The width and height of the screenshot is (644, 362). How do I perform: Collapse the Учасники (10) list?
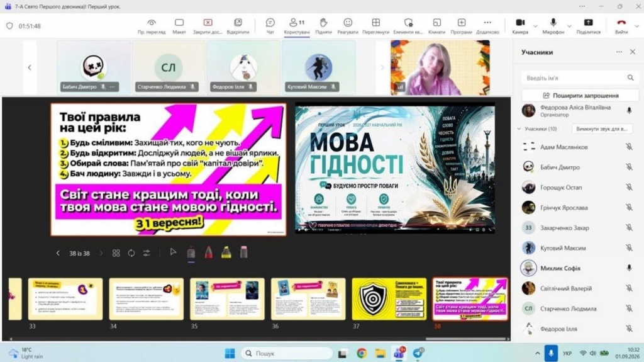coord(519,129)
